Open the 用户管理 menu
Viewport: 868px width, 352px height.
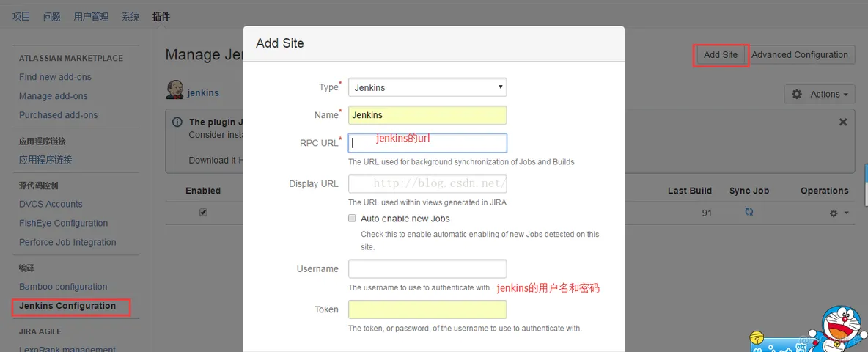[x=92, y=17]
